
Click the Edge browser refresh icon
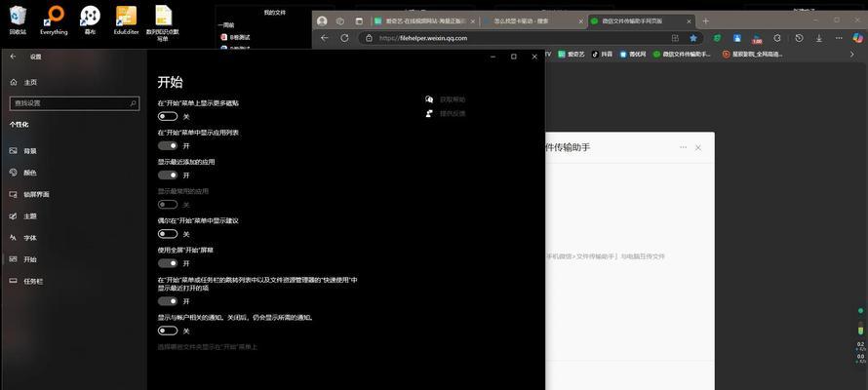click(x=344, y=38)
